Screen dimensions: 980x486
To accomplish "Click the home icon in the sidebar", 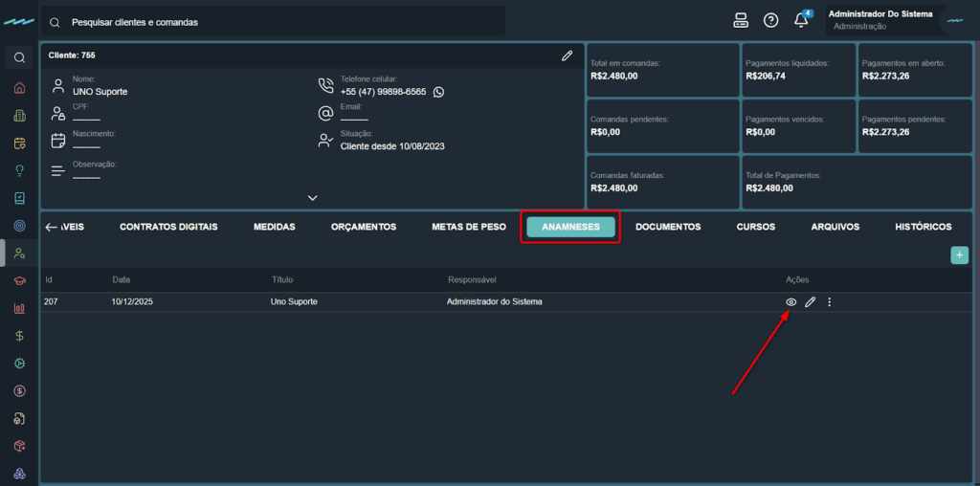I will (x=19, y=88).
